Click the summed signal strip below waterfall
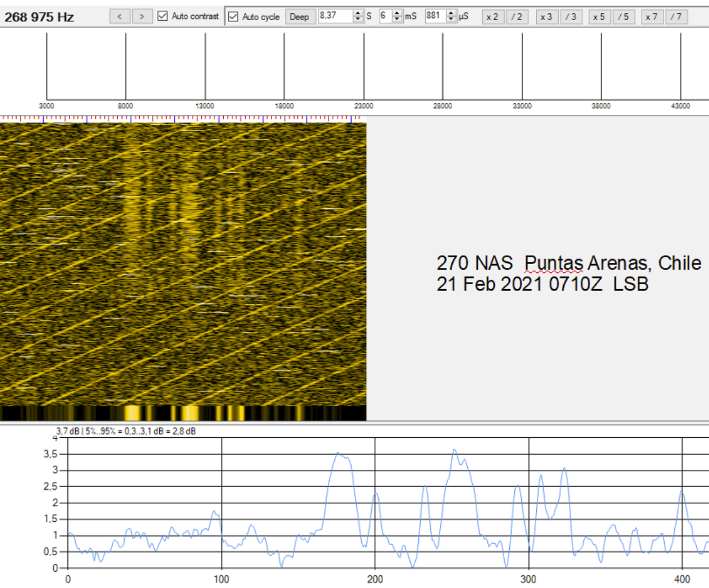 tap(183, 413)
